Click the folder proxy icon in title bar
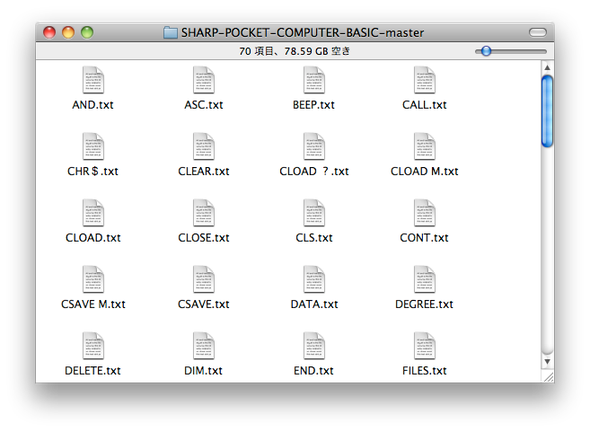The height and width of the screenshot is (432, 590). tap(170, 33)
